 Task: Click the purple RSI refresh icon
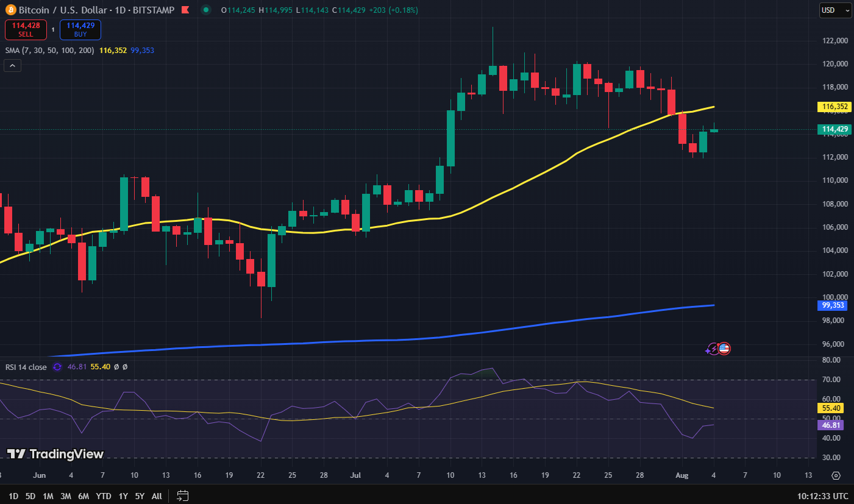[57, 367]
